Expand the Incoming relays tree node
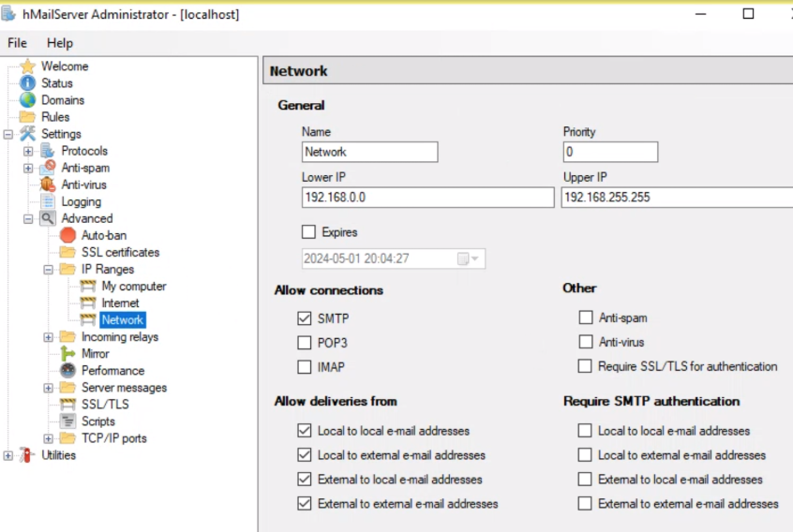This screenshot has width=793, height=532. (49, 337)
